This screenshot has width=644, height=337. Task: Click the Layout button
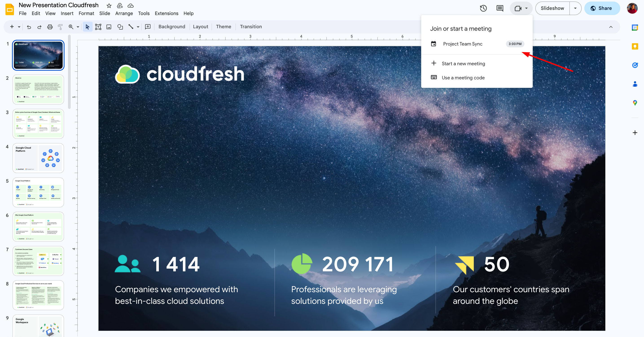click(x=201, y=27)
